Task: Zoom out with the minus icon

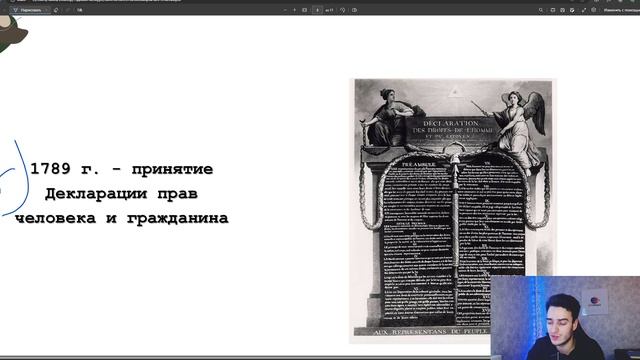Action: tap(285, 10)
